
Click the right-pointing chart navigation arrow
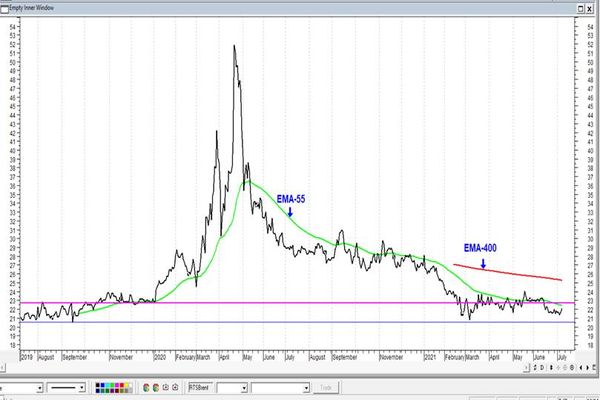point(587,367)
